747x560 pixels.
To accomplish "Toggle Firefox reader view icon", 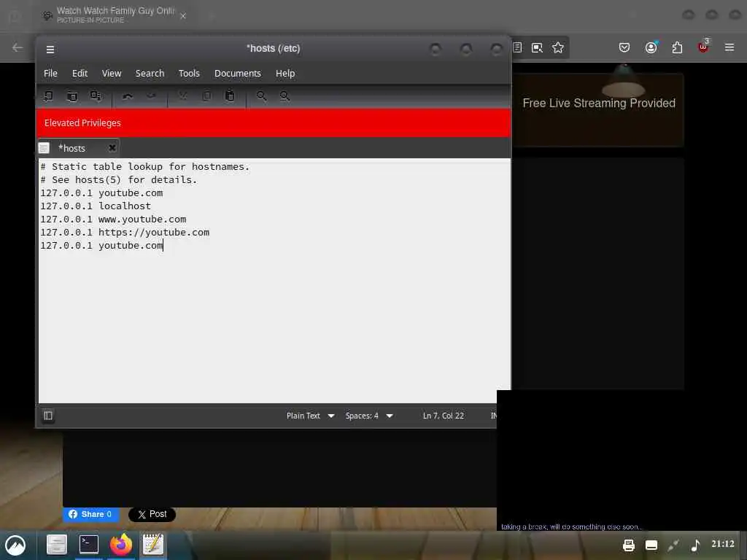I will click(x=518, y=47).
